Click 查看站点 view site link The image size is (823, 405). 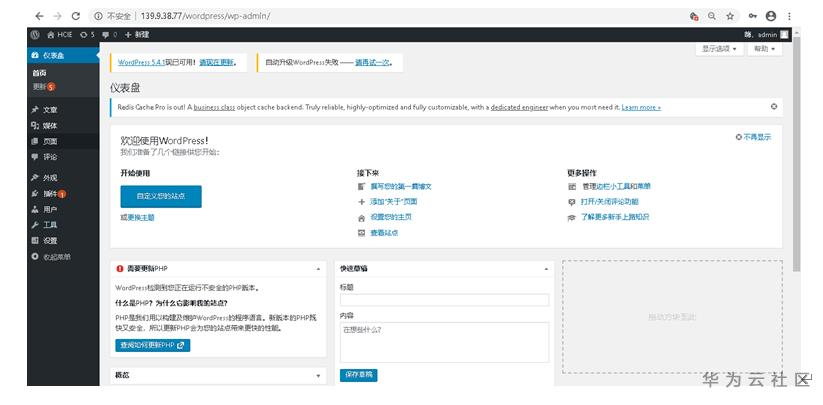[384, 233]
